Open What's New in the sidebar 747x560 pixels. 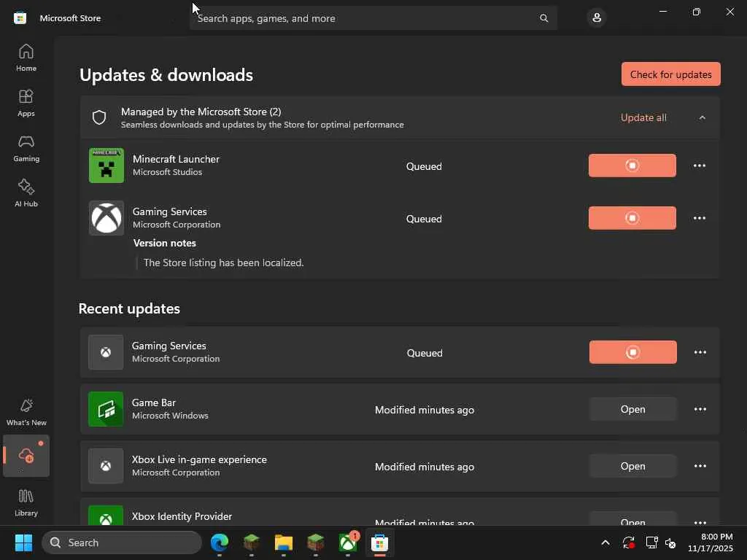click(26, 412)
